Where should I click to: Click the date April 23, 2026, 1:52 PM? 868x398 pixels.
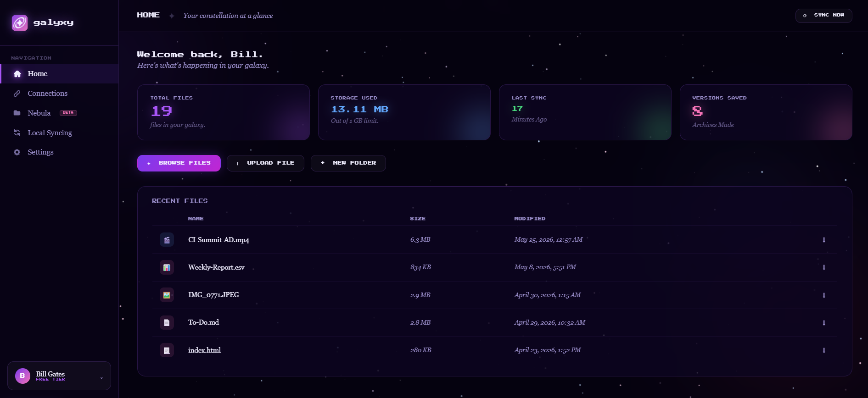(x=548, y=350)
